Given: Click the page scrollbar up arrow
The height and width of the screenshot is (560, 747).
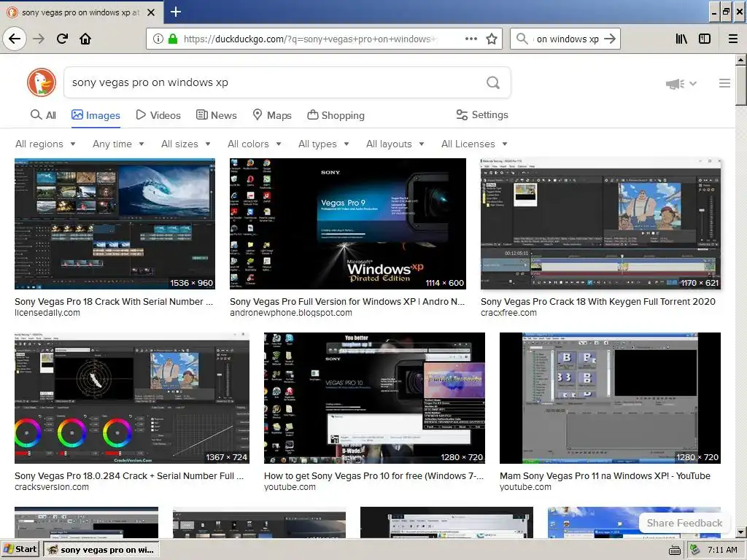Looking at the screenshot, I should click(740, 60).
